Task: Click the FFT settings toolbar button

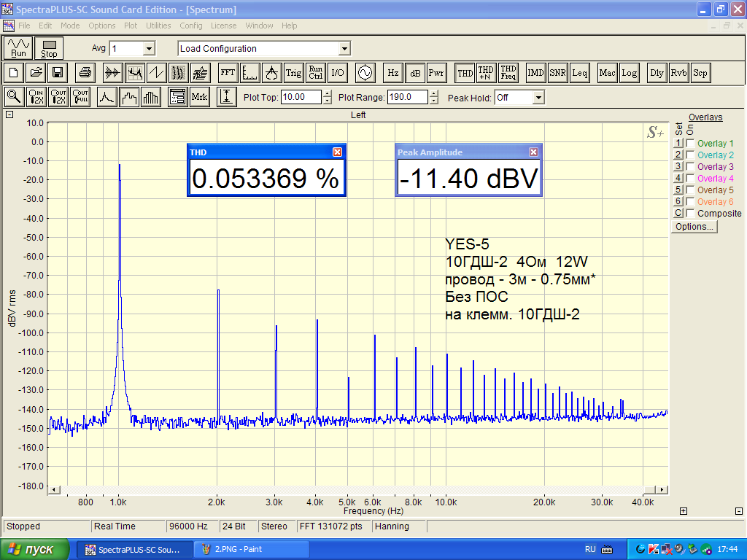Action: [x=228, y=73]
